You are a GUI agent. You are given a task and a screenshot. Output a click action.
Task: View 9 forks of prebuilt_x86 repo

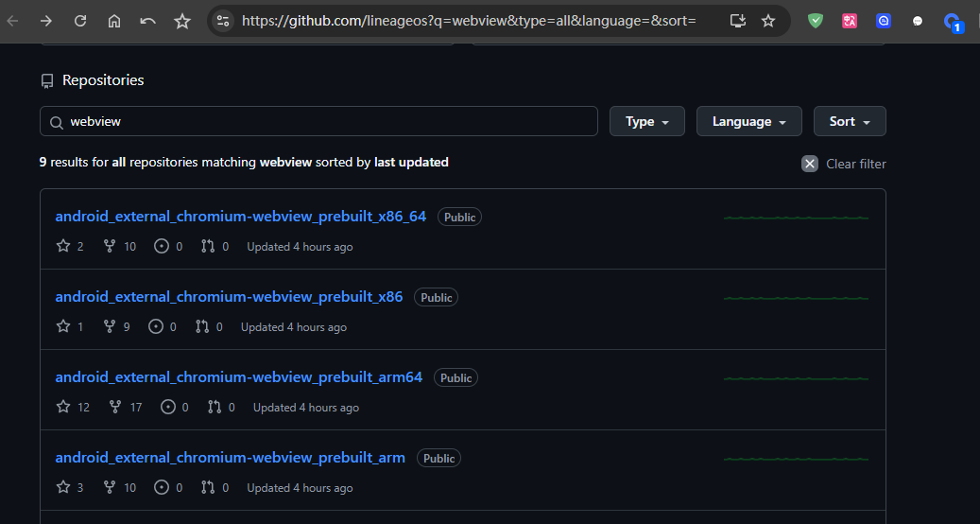click(117, 326)
